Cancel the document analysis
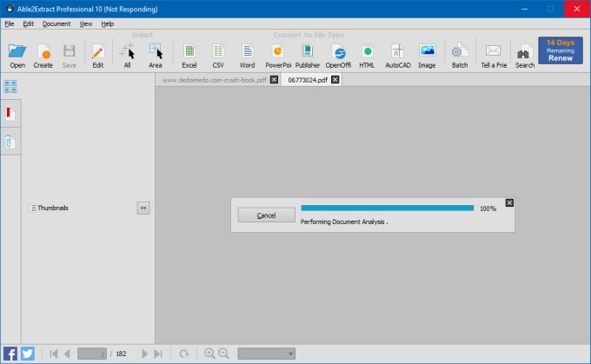The width and height of the screenshot is (591, 364). [266, 215]
